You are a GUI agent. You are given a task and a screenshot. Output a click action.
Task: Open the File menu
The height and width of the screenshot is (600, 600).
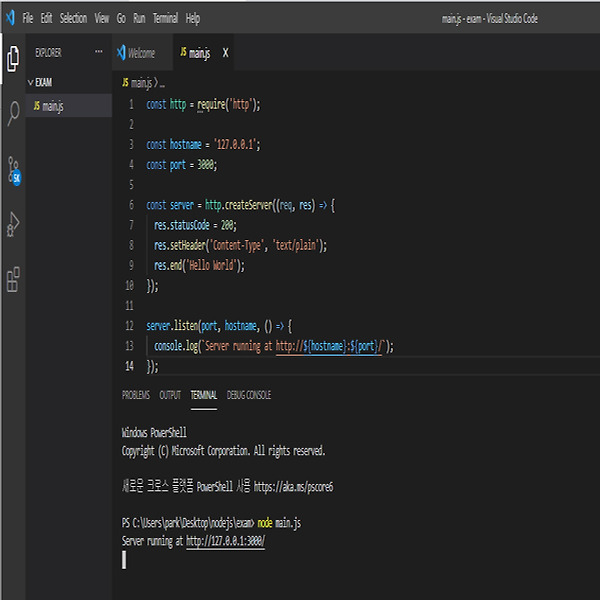click(x=28, y=18)
